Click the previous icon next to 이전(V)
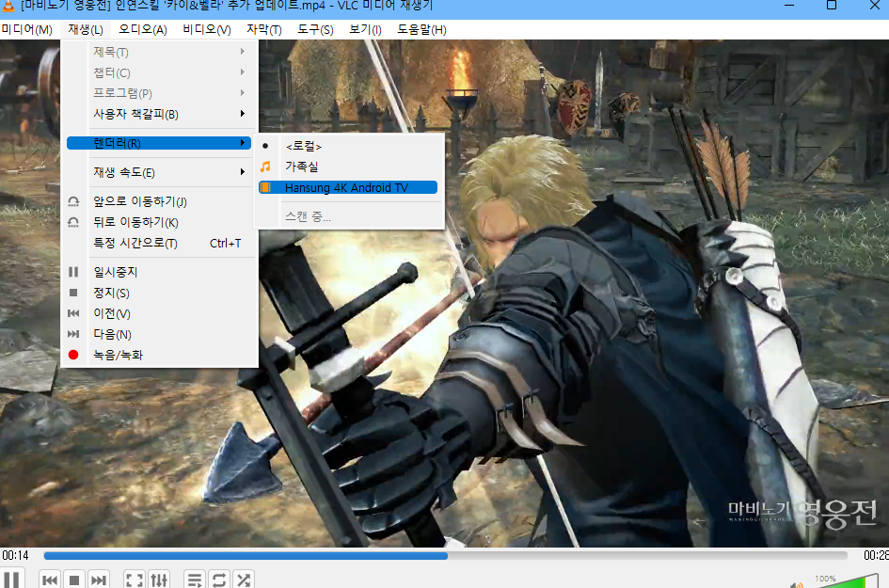 (x=73, y=313)
